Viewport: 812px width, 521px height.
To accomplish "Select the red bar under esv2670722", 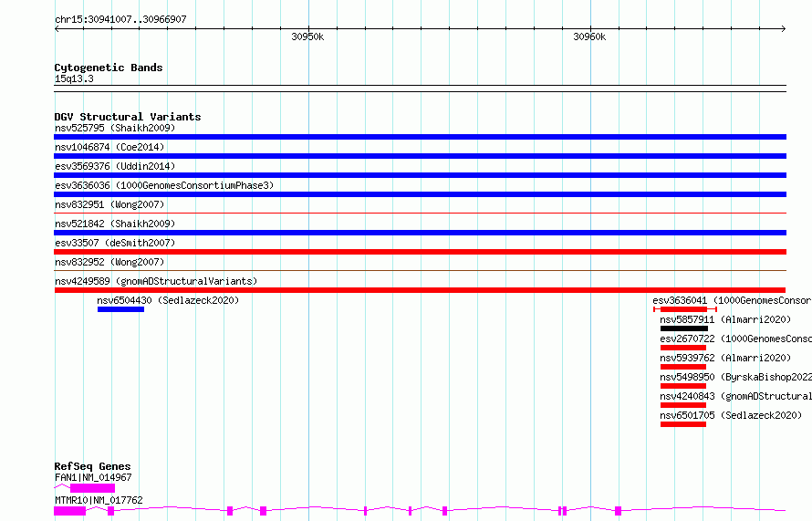I will [x=683, y=348].
